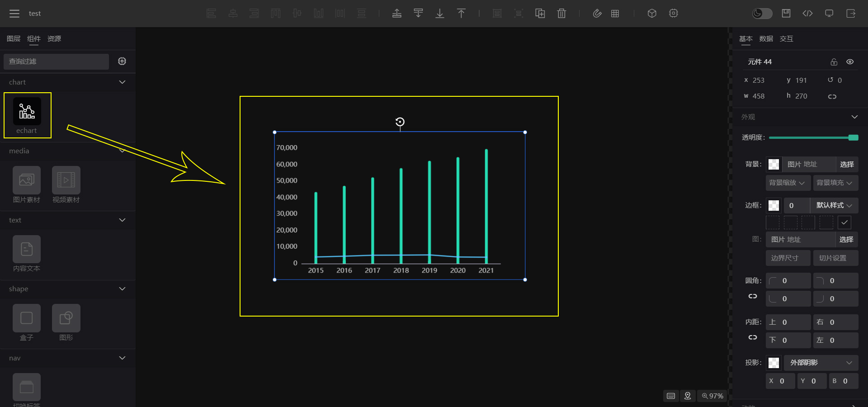This screenshot has height=407, width=868.
Task: Switch to the 图层 tab
Action: (14, 39)
